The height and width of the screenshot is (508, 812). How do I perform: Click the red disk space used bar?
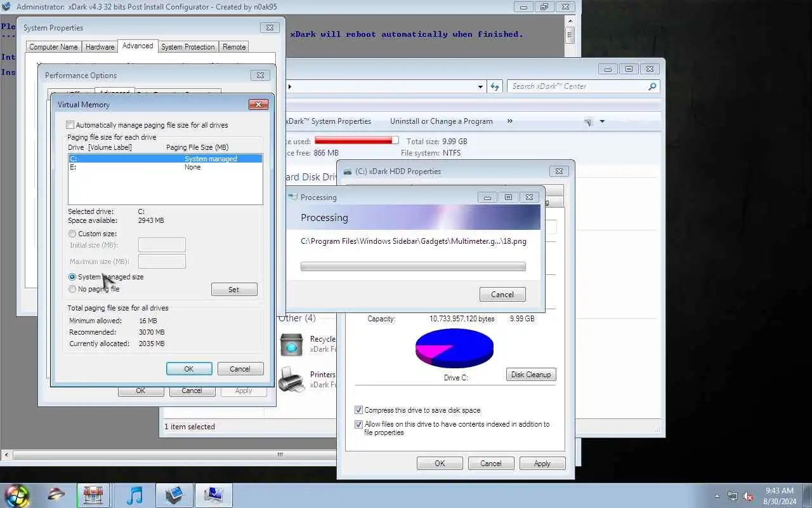(x=357, y=140)
